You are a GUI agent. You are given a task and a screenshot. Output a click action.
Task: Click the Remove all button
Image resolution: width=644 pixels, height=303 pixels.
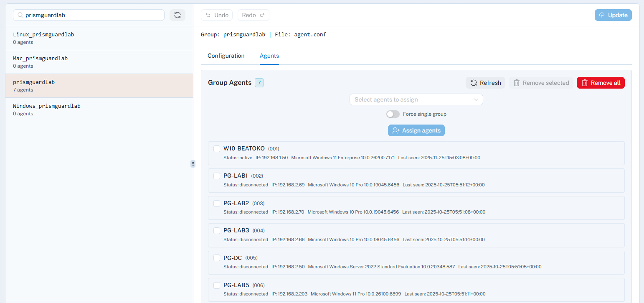point(601,82)
